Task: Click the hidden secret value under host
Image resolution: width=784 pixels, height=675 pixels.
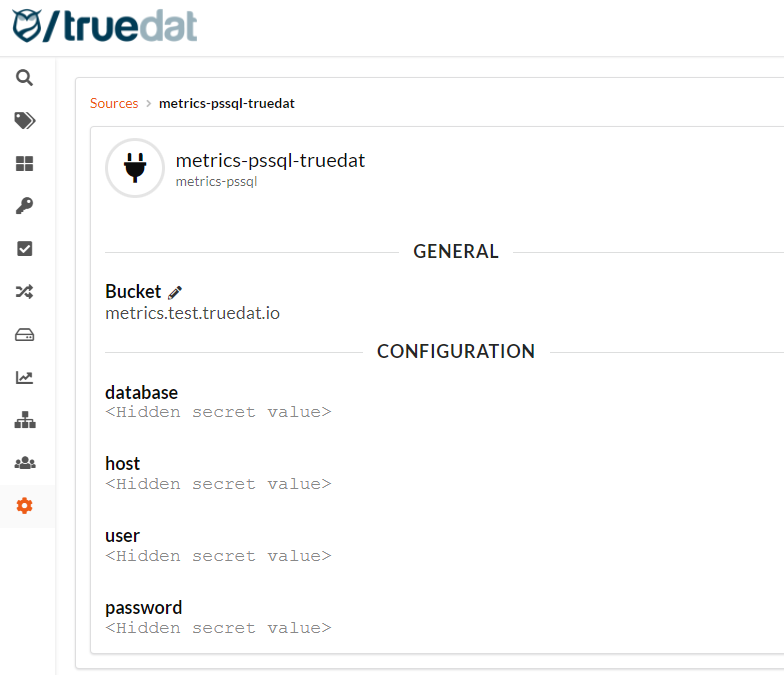Action: point(218,484)
